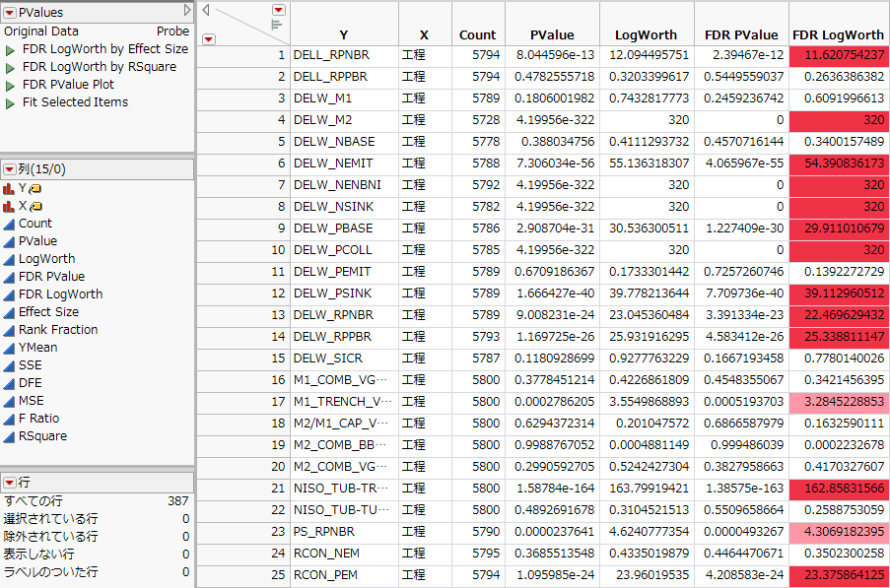Collapse the left panels with the triangle arrow
The image size is (890, 588).
(206, 10)
